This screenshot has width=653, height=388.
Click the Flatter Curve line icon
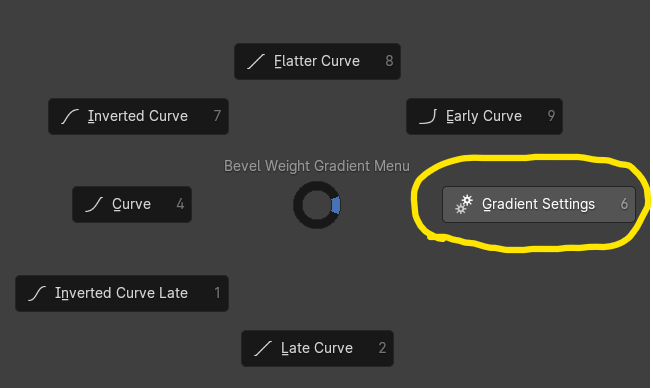[256, 62]
